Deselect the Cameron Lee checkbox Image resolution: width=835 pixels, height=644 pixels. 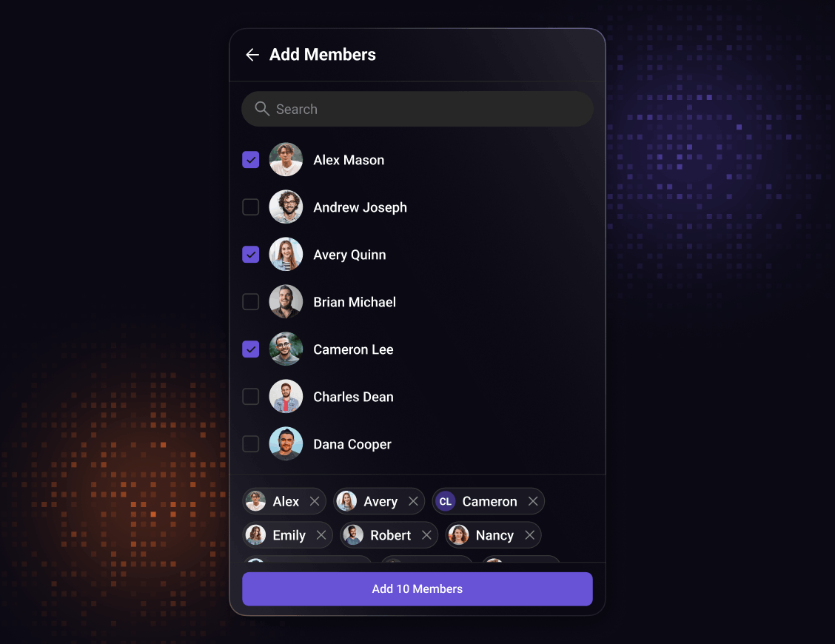coord(251,349)
